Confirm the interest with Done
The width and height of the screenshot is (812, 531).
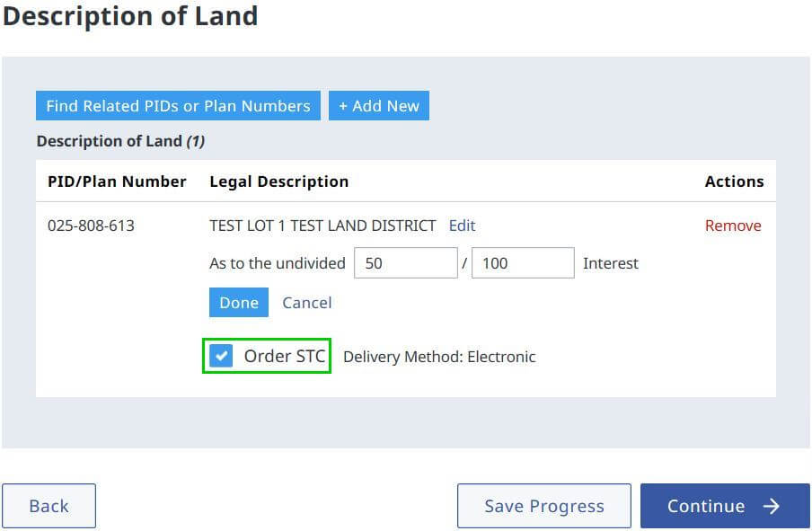tap(239, 302)
